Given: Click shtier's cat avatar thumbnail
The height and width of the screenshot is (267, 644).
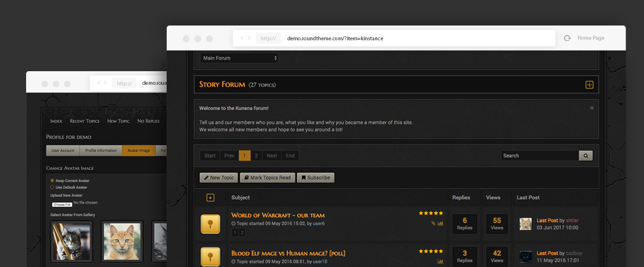Looking at the screenshot, I should (525, 224).
